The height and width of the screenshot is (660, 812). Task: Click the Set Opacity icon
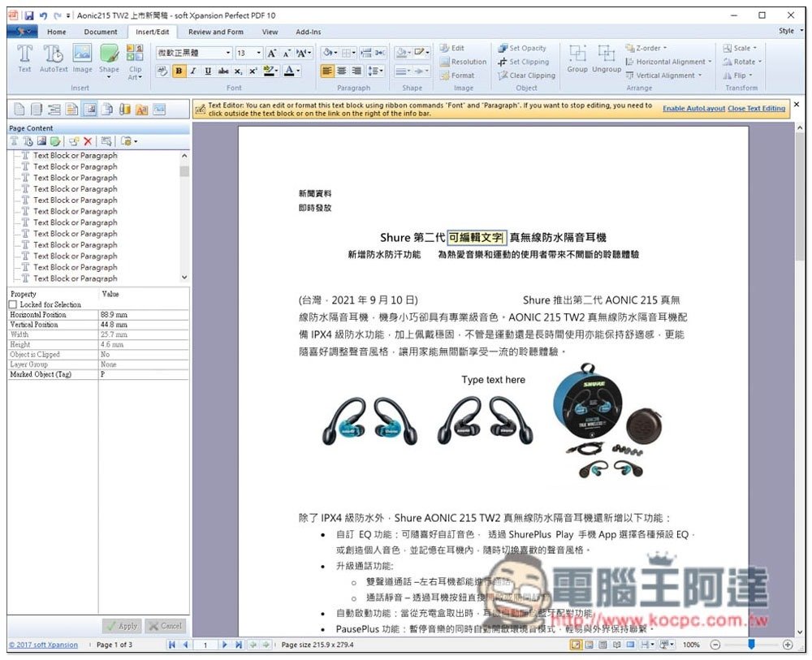(501, 48)
